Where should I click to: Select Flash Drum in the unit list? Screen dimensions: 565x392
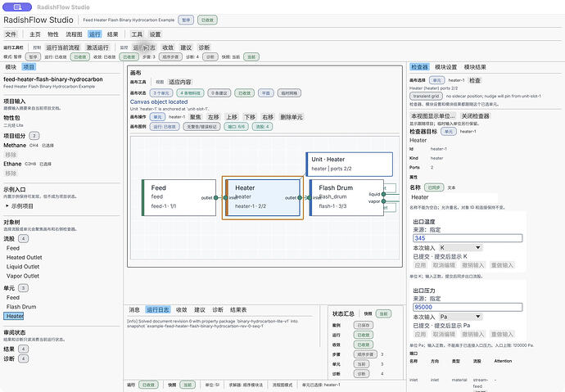tap(21, 307)
